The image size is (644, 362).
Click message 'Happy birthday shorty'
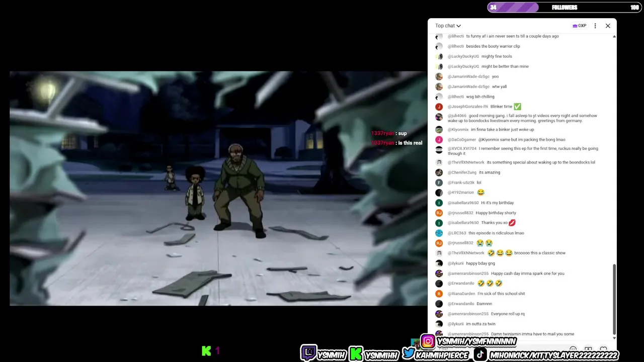pyautogui.click(x=496, y=213)
